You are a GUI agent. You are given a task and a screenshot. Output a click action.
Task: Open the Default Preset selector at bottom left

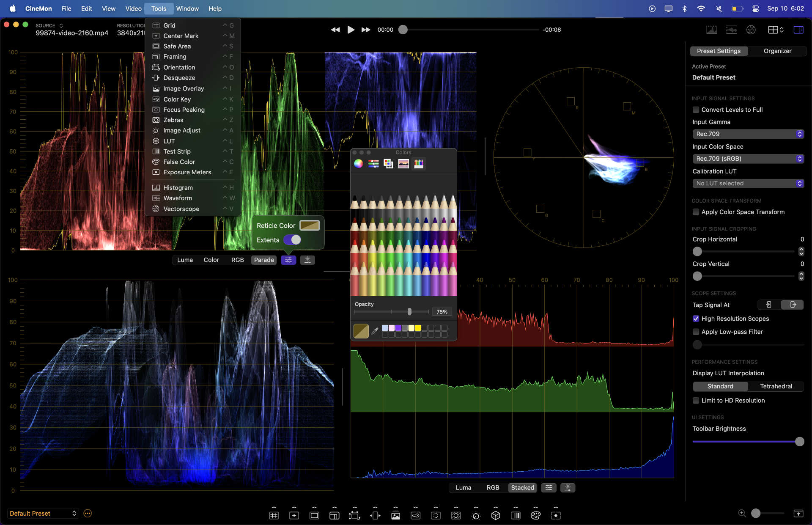click(x=43, y=513)
